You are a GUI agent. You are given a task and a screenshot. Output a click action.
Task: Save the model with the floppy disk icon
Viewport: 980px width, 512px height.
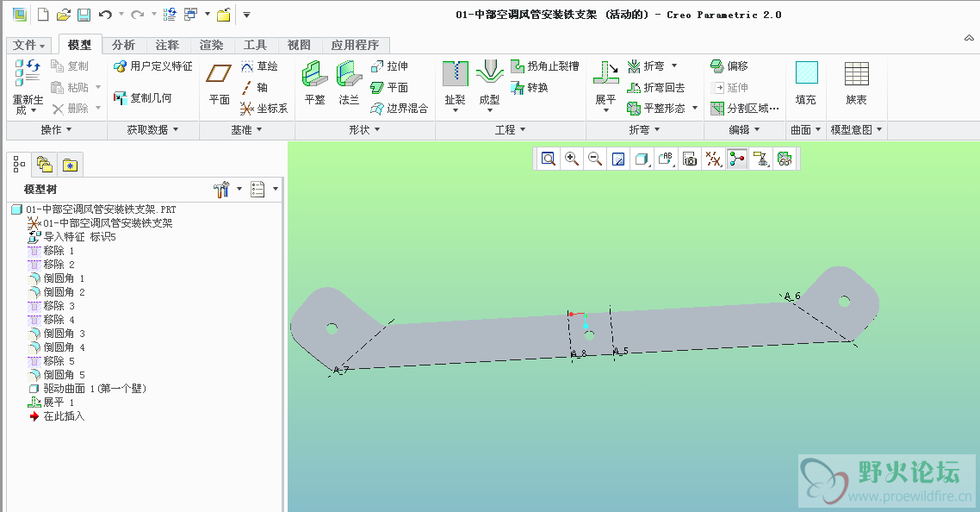[x=84, y=15]
